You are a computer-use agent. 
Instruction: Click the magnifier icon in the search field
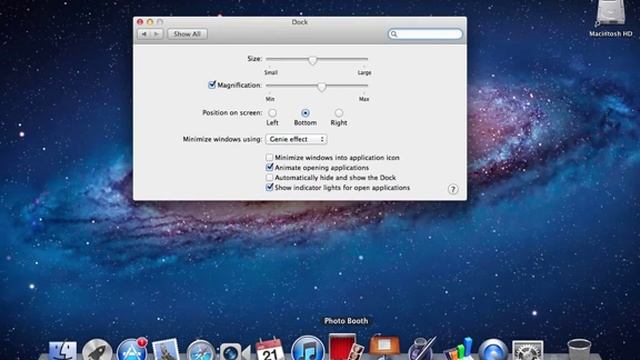click(394, 34)
